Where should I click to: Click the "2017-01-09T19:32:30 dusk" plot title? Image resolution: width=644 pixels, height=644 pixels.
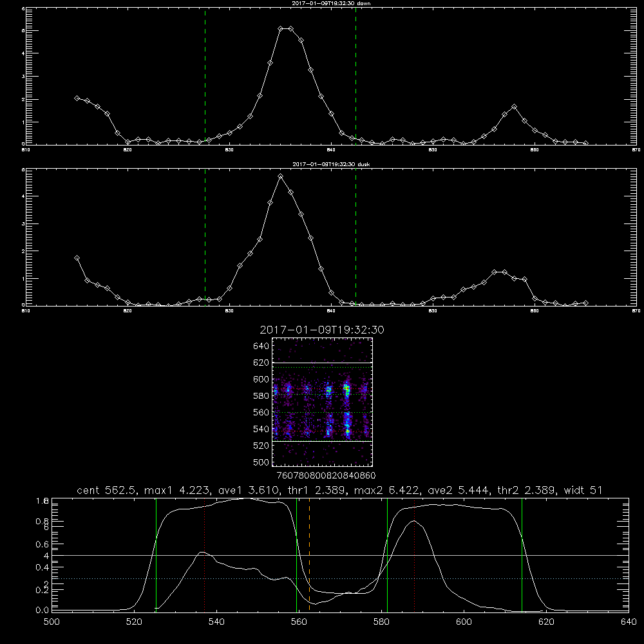click(x=331, y=164)
